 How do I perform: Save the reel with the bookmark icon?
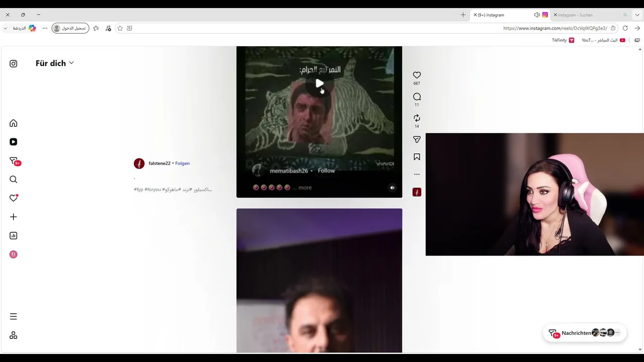tap(417, 157)
